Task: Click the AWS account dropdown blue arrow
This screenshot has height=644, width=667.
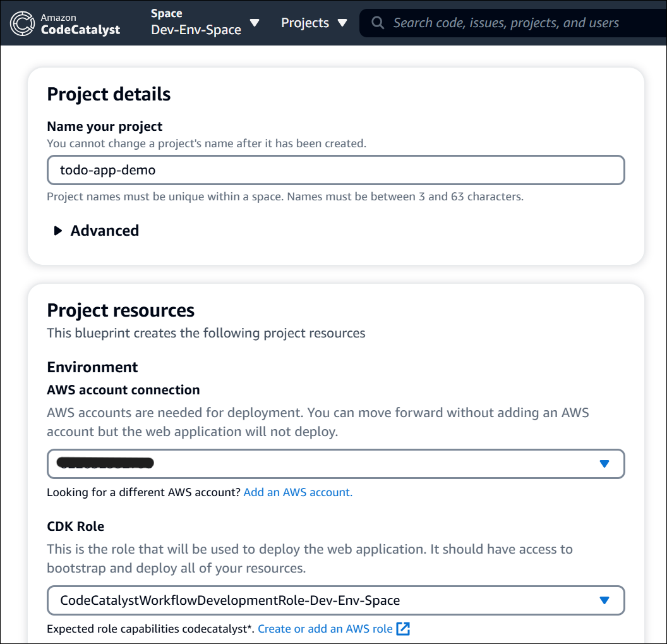Action: 604,464
